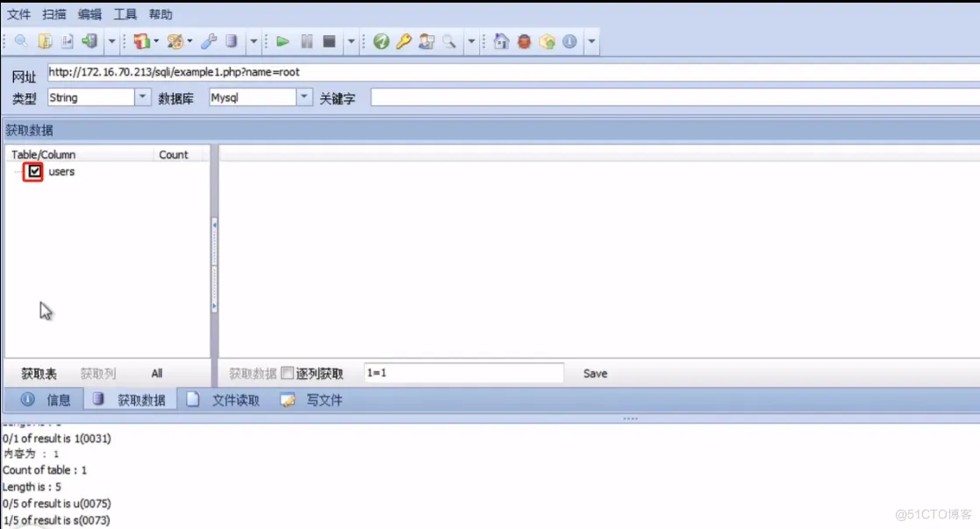Click the green circular check icon

click(x=382, y=41)
